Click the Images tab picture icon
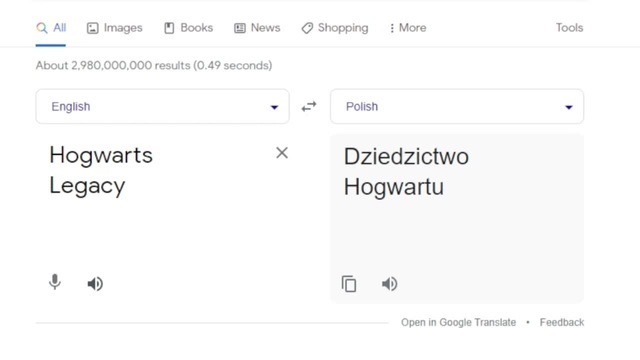This screenshot has height=360, width=640. tap(93, 28)
